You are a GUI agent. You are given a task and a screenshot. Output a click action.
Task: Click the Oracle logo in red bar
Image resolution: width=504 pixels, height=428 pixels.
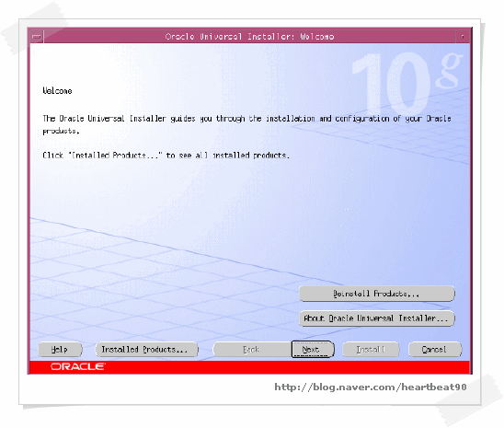[78, 366]
